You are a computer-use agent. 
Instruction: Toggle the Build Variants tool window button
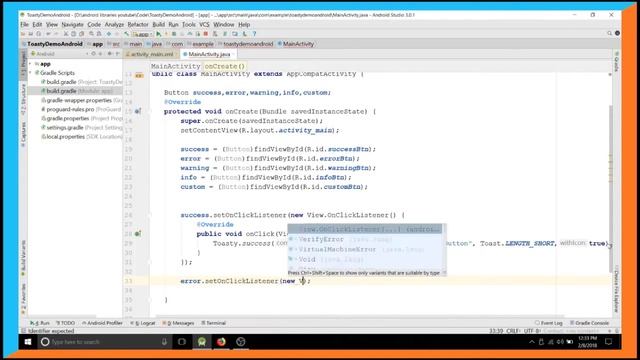pyautogui.click(x=23, y=258)
